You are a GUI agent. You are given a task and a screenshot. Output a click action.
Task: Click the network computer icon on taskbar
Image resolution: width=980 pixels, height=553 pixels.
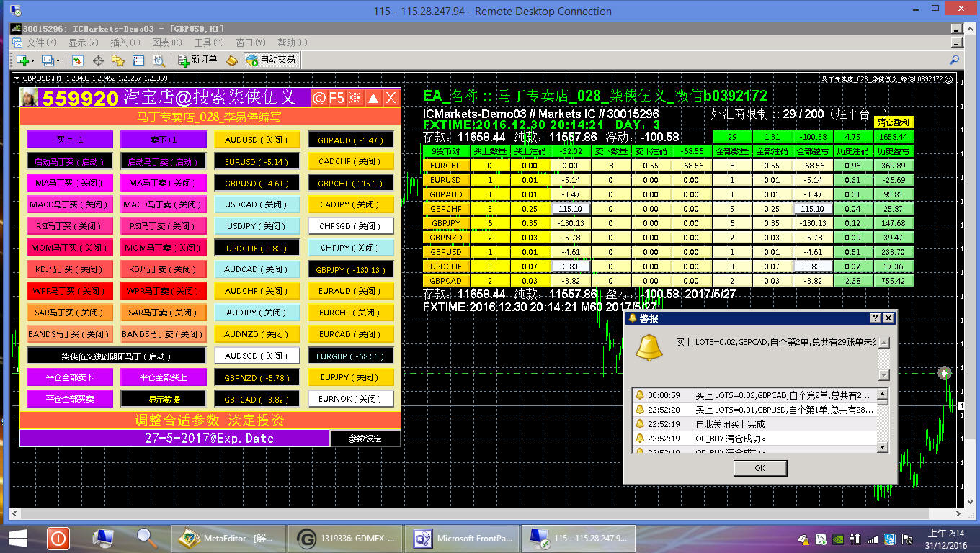pyautogui.click(x=103, y=537)
